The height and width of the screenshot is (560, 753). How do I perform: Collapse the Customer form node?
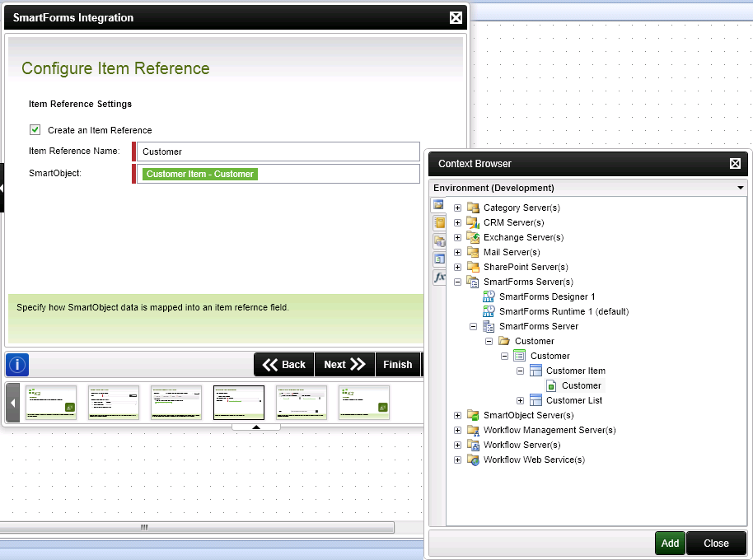(x=504, y=356)
